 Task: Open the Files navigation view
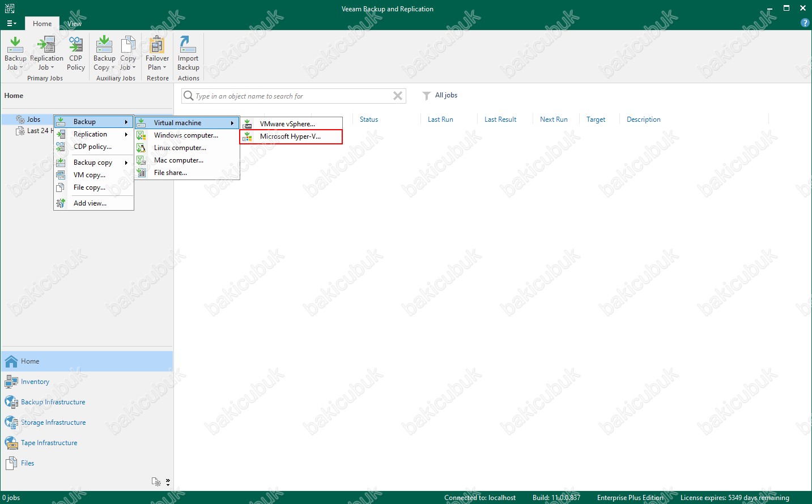tap(87, 463)
